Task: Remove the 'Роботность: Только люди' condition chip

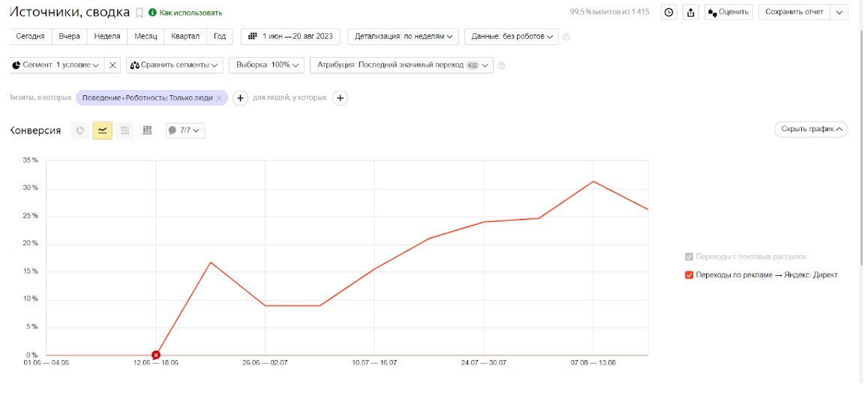Action: [219, 98]
